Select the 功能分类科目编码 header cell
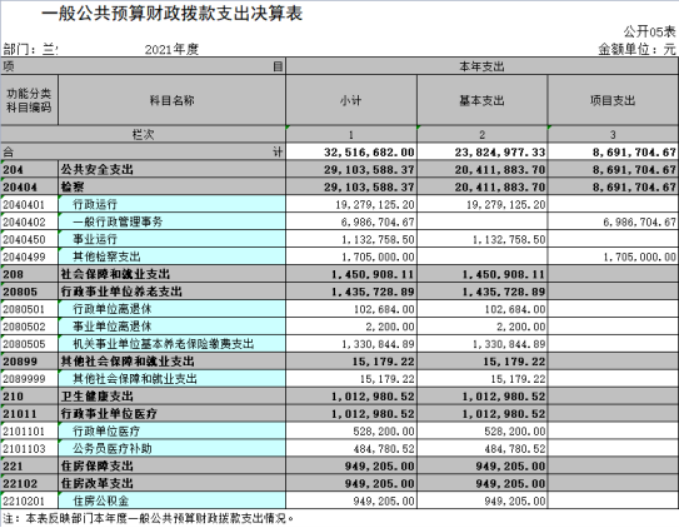The width and height of the screenshot is (679, 528). pyautogui.click(x=29, y=100)
